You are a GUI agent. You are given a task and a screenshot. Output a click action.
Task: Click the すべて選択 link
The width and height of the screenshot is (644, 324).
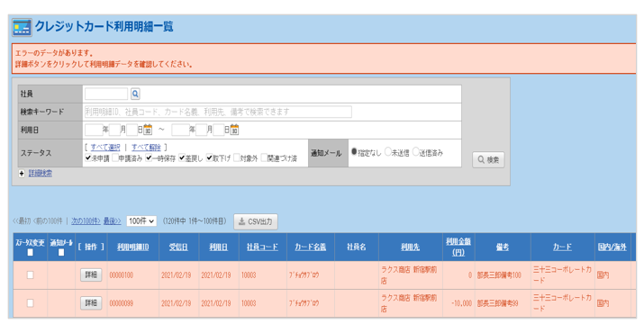tap(105, 147)
